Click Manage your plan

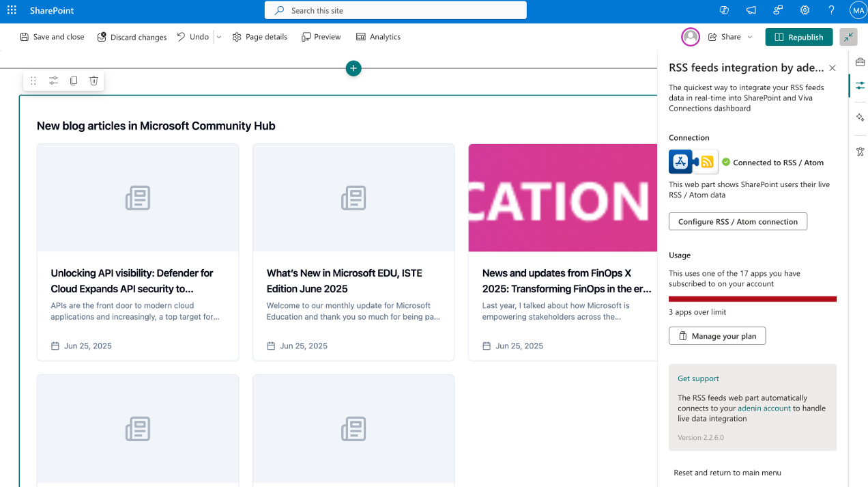pos(717,336)
